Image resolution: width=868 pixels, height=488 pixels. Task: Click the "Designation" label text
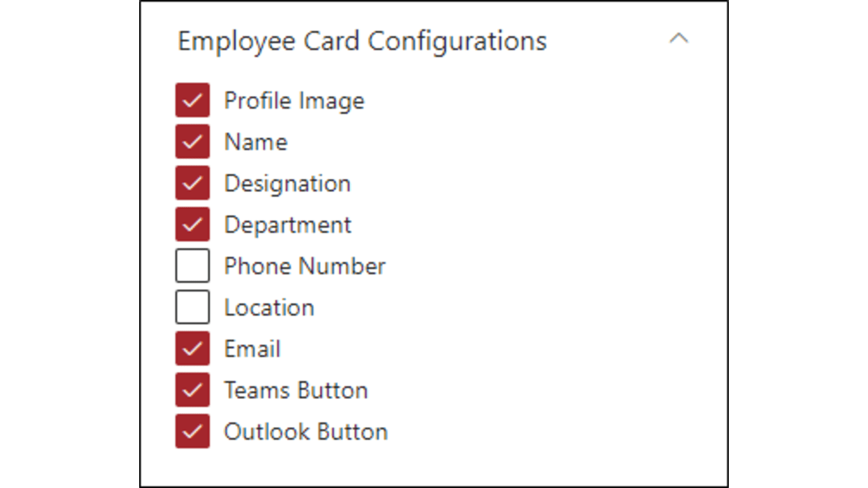(x=287, y=184)
